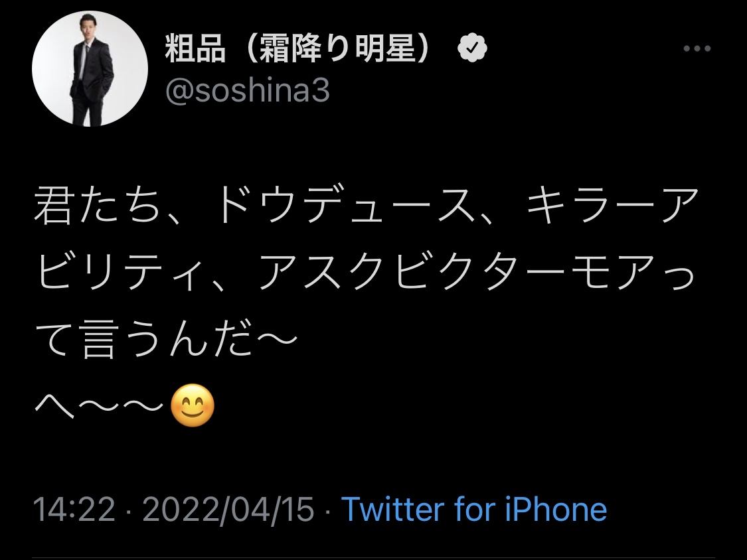Viewport: 747px width, 560px height.
Task: Open the profile picture of 粗品
Action: (90, 68)
